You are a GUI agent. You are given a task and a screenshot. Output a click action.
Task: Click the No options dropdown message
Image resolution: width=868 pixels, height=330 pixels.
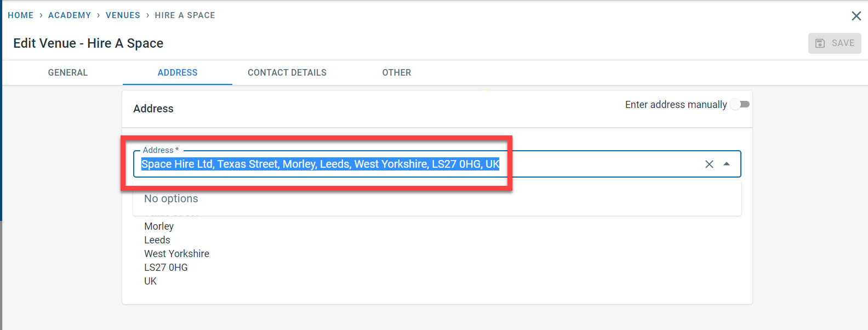(171, 199)
